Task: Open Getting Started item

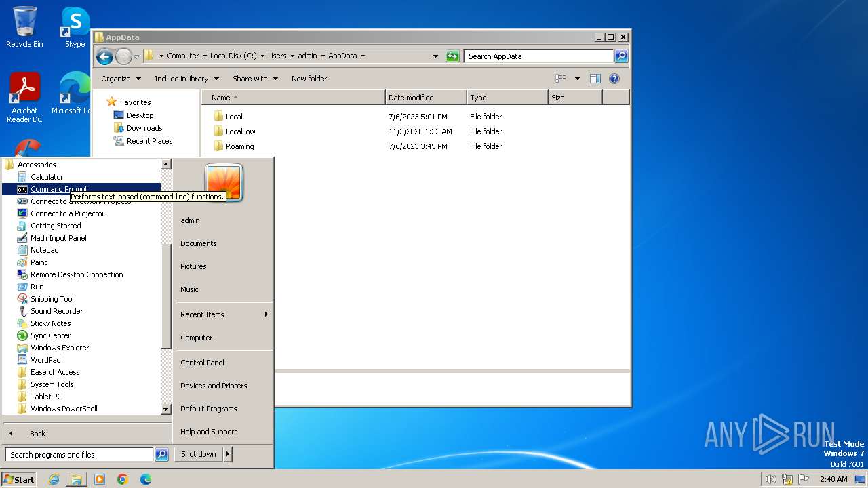Action: pos(56,226)
